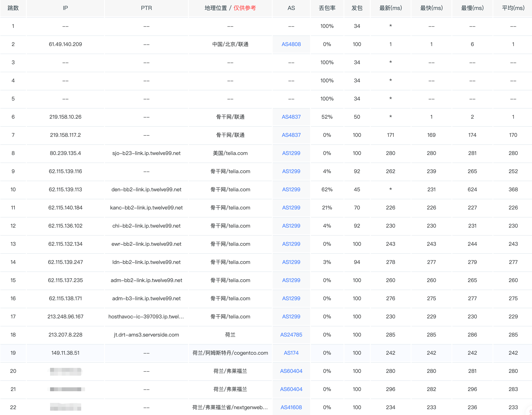Click the PTR column header
This screenshot has height=415, width=532.
pos(146,8)
